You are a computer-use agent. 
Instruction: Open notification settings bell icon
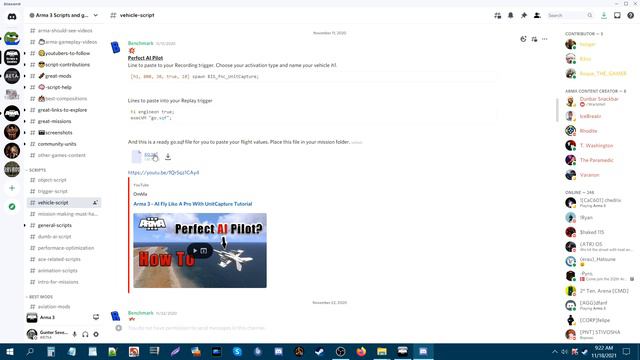[x=511, y=16]
